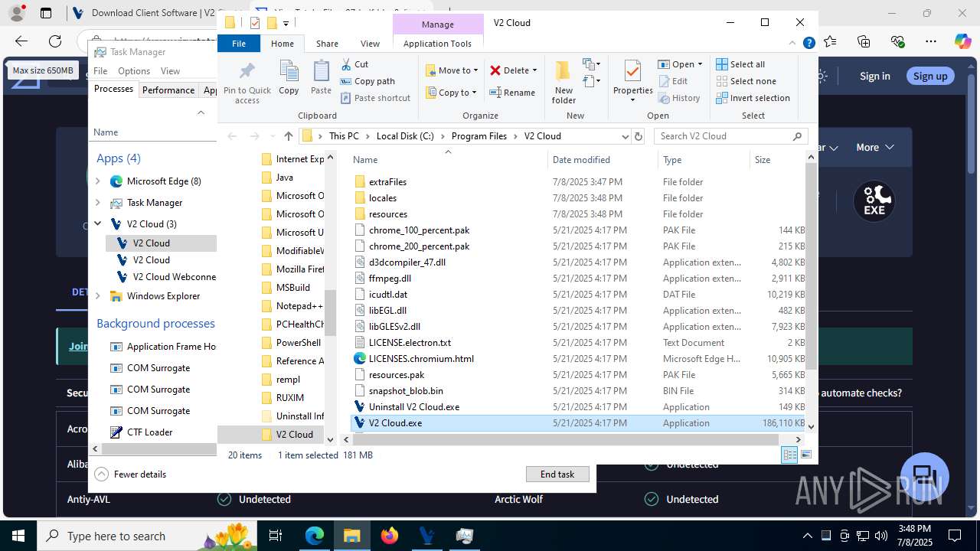Click the Paste ribbon icon
The height and width of the screenshot is (551, 980).
tap(321, 78)
